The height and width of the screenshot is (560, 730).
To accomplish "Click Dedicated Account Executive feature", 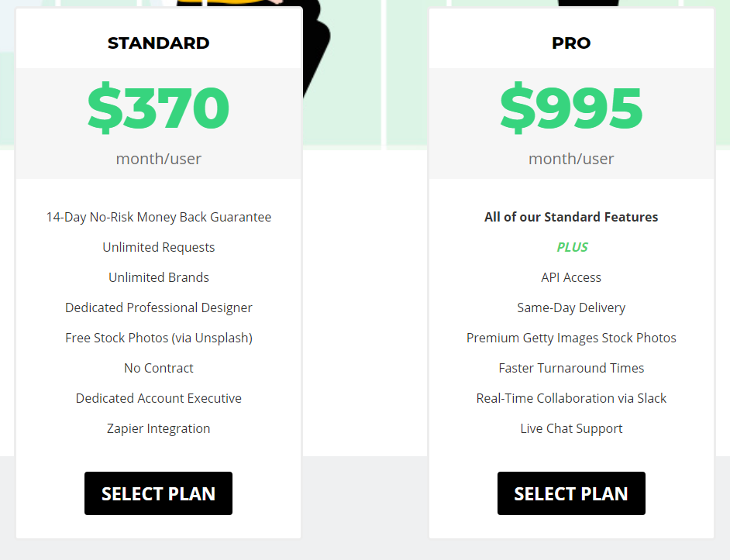I will (158, 398).
